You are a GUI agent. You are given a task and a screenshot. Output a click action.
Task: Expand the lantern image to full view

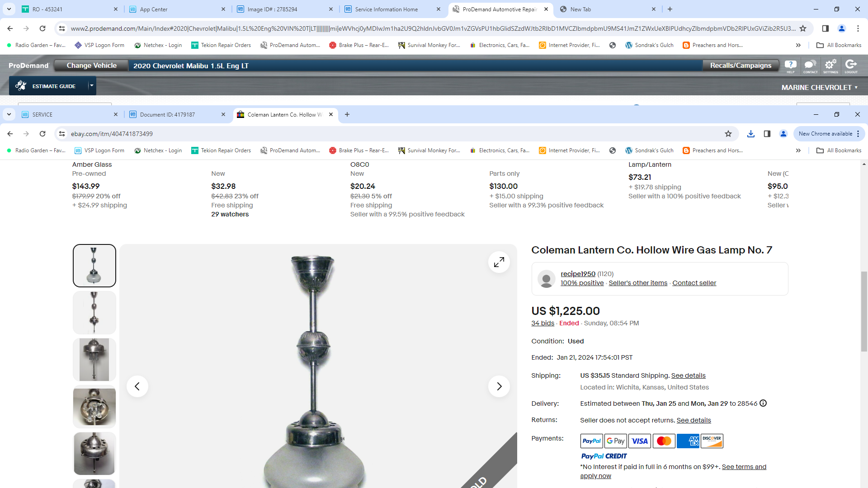pyautogui.click(x=499, y=262)
